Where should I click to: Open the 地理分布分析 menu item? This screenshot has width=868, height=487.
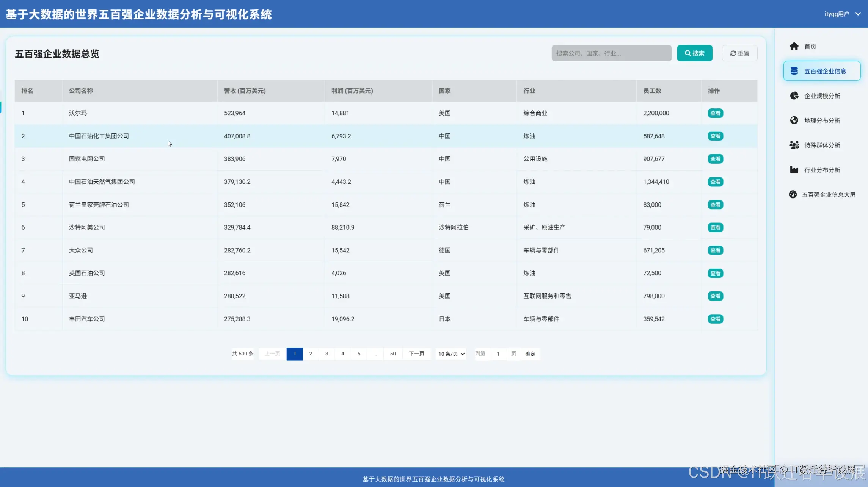pos(822,120)
